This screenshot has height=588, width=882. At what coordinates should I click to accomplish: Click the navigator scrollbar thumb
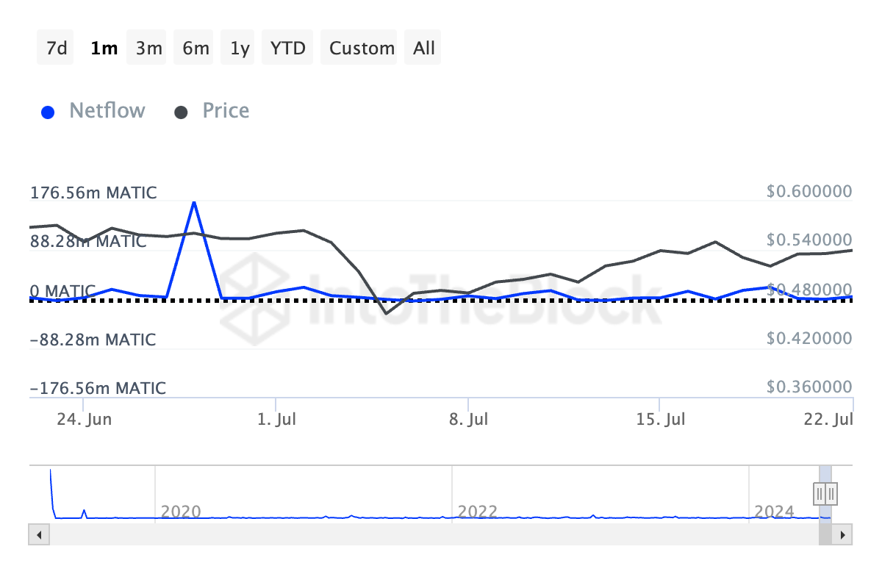pyautogui.click(x=825, y=534)
